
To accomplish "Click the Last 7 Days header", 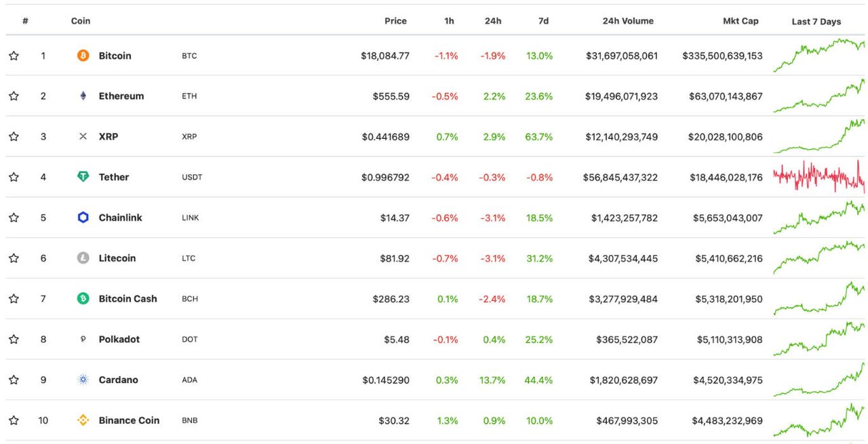I will [x=816, y=22].
